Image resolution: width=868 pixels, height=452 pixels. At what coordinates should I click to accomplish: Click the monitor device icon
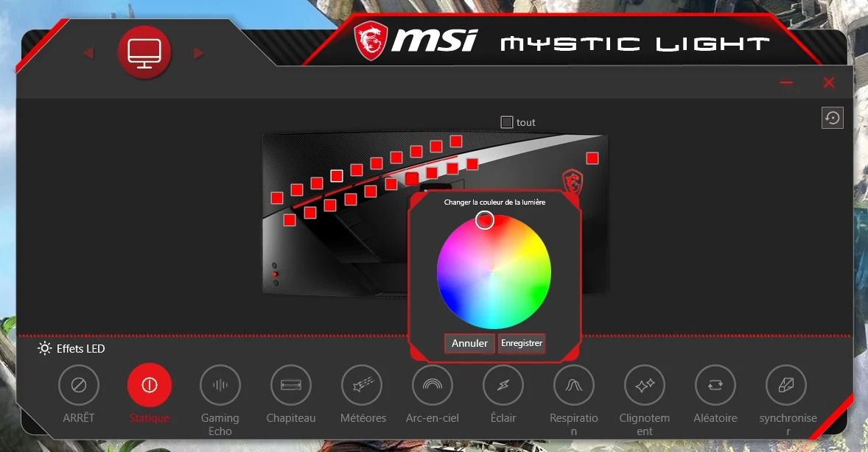pos(144,53)
